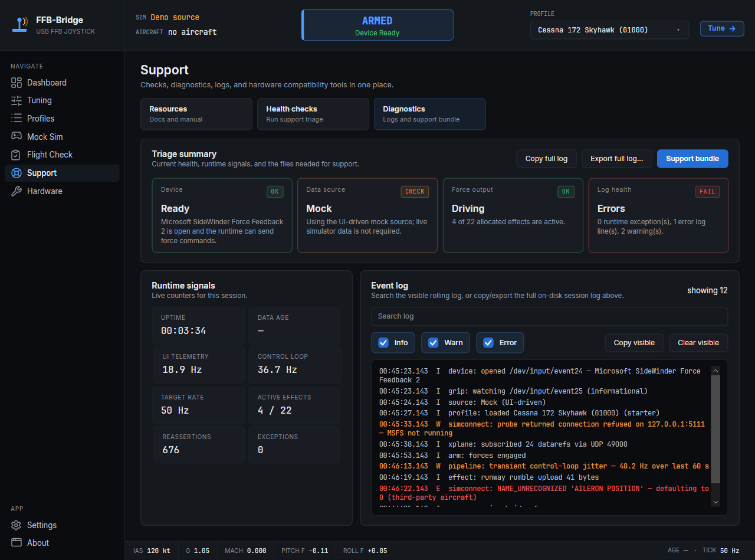Switch to the Resources tab
Viewport: 755px width, 560px height.
coord(196,114)
